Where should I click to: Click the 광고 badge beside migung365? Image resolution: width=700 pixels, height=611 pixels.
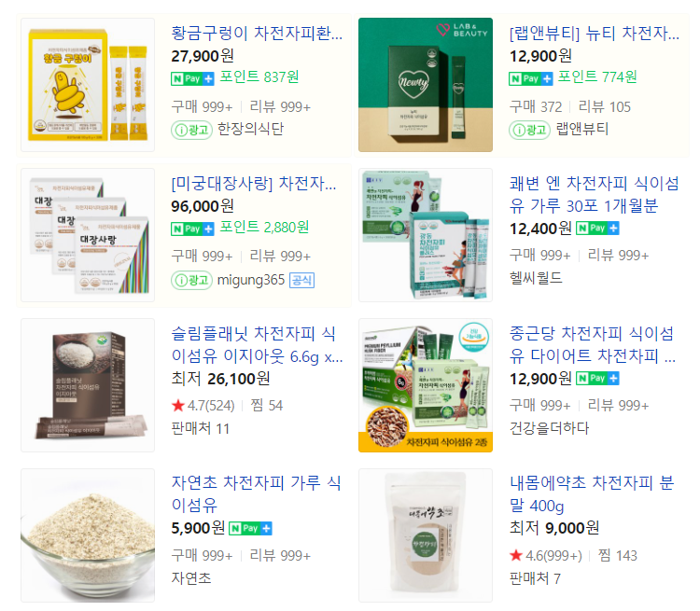(191, 280)
